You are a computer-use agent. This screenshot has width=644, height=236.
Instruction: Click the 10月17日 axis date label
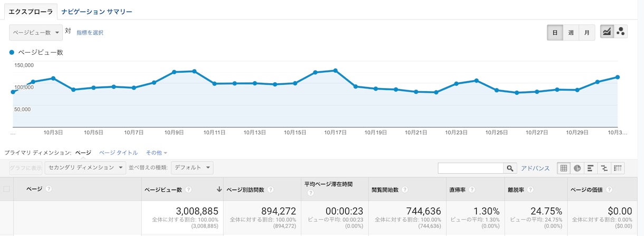coord(335,133)
